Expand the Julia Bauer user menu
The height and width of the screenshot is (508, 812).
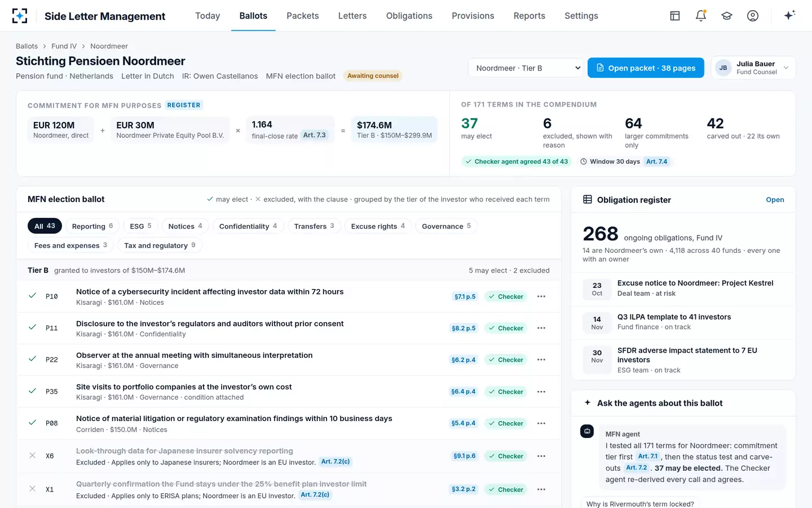click(753, 68)
